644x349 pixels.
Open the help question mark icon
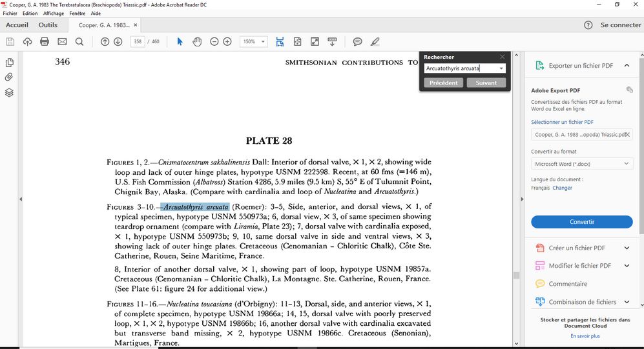pos(588,25)
